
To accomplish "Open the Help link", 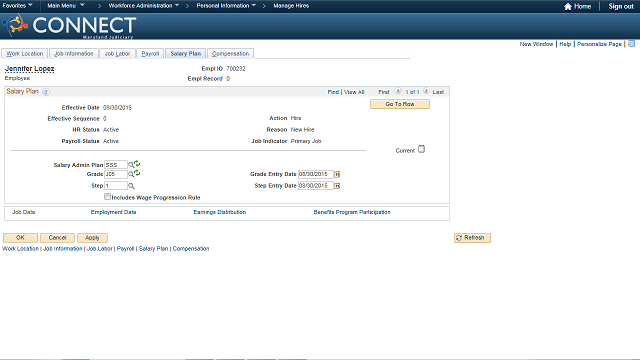I will (565, 44).
